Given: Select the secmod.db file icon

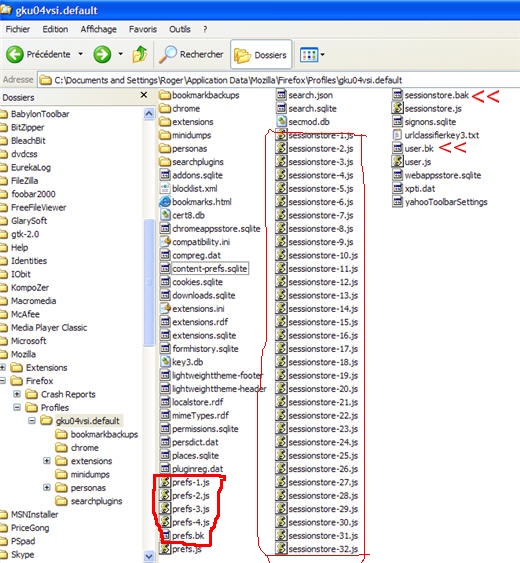Looking at the screenshot, I should (x=281, y=122).
